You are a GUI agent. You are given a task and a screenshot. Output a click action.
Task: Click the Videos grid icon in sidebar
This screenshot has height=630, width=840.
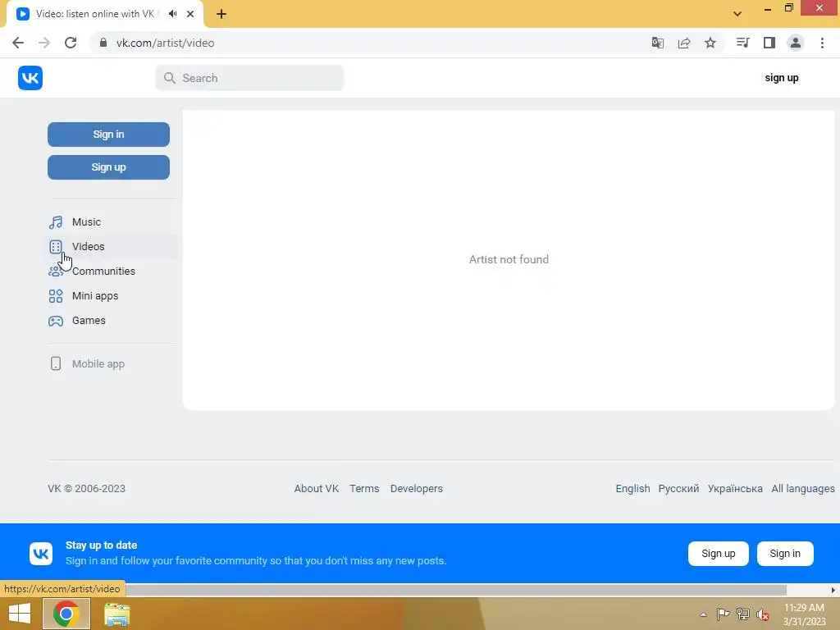tap(56, 246)
